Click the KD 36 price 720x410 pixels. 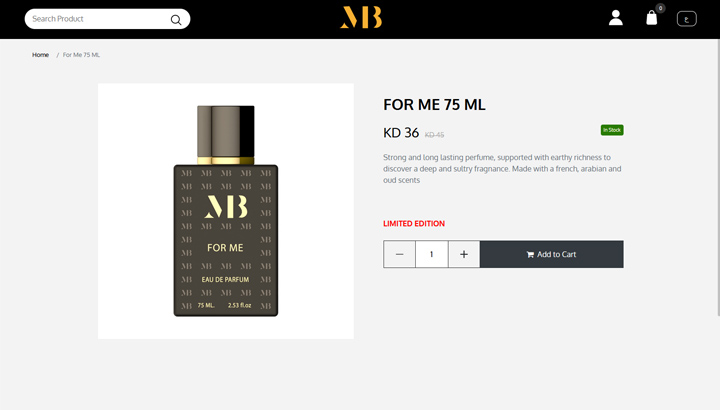pos(401,133)
